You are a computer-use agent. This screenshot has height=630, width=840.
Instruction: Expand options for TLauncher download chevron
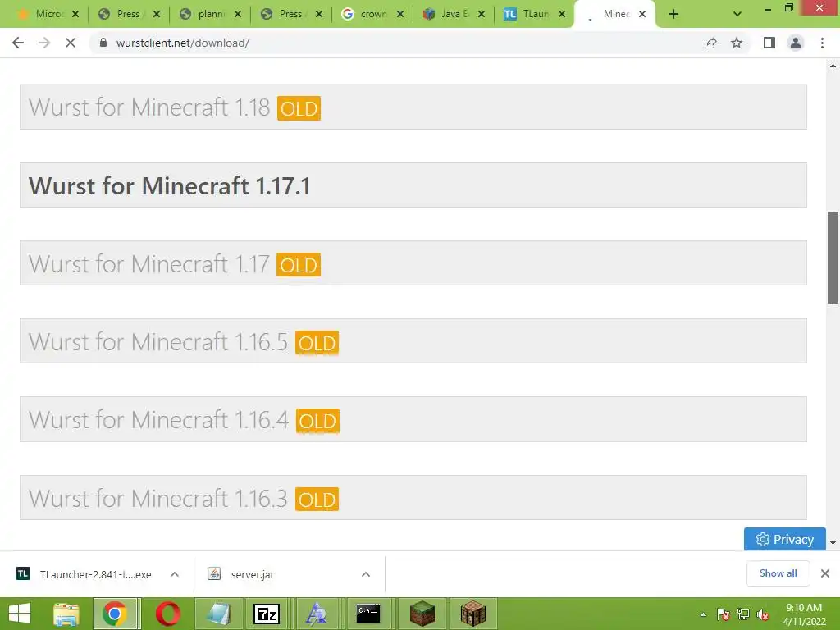pyautogui.click(x=175, y=574)
